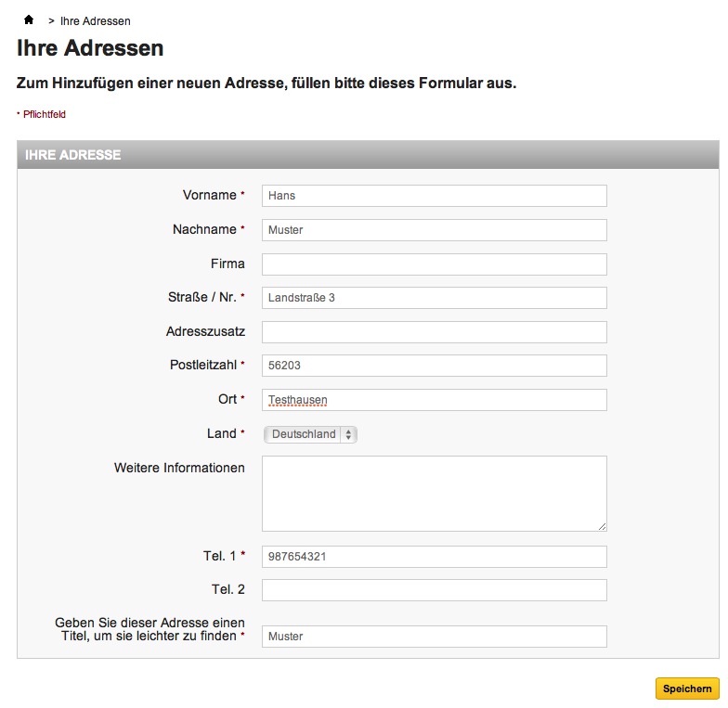728x708 pixels.
Task: Click the empty Firma field
Action: tap(434, 264)
